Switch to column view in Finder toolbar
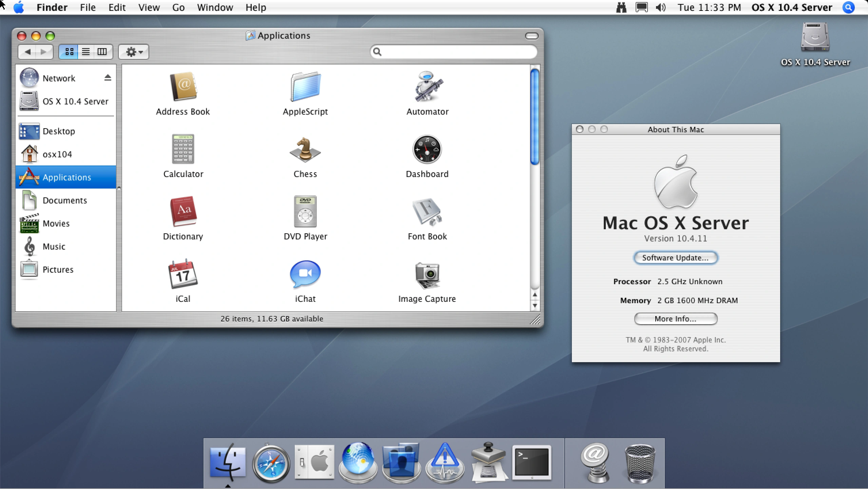Image resolution: width=868 pixels, height=489 pixels. tap(102, 52)
